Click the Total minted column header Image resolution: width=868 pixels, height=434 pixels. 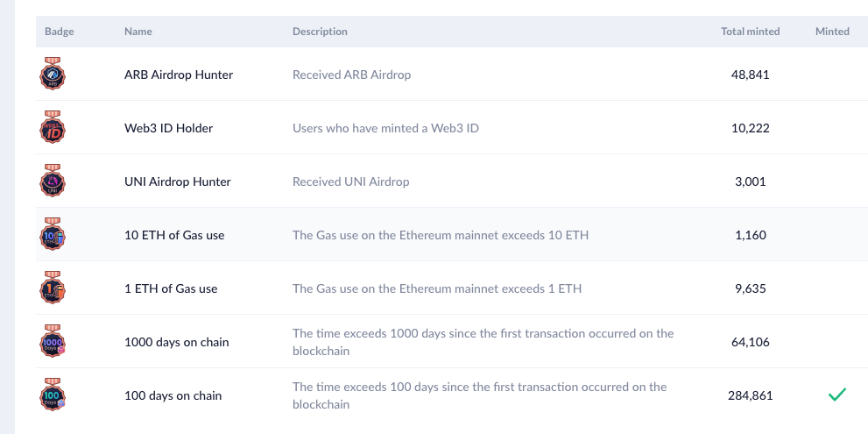(750, 32)
